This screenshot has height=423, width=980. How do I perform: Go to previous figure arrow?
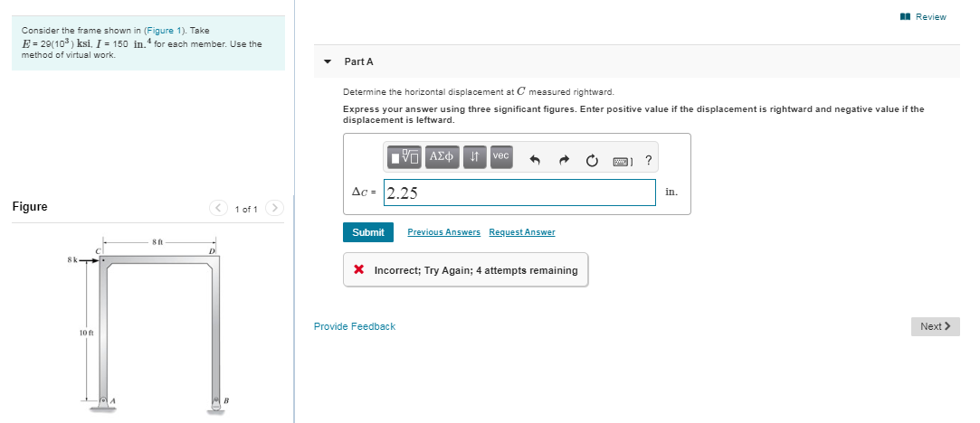tap(217, 209)
